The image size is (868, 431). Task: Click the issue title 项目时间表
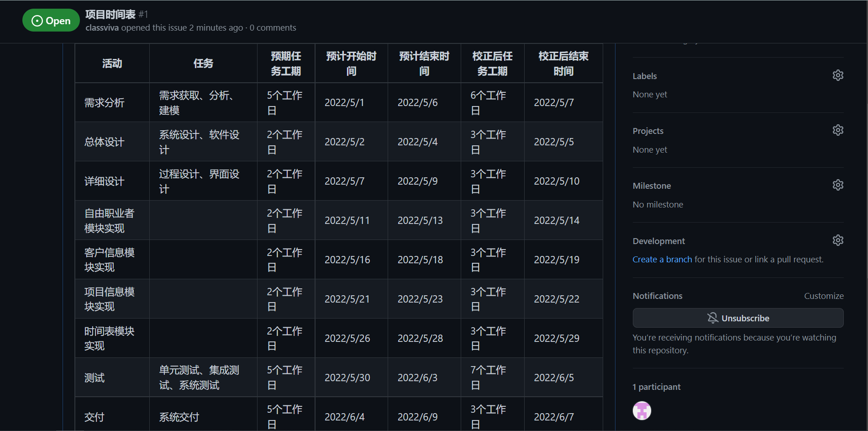(110, 15)
